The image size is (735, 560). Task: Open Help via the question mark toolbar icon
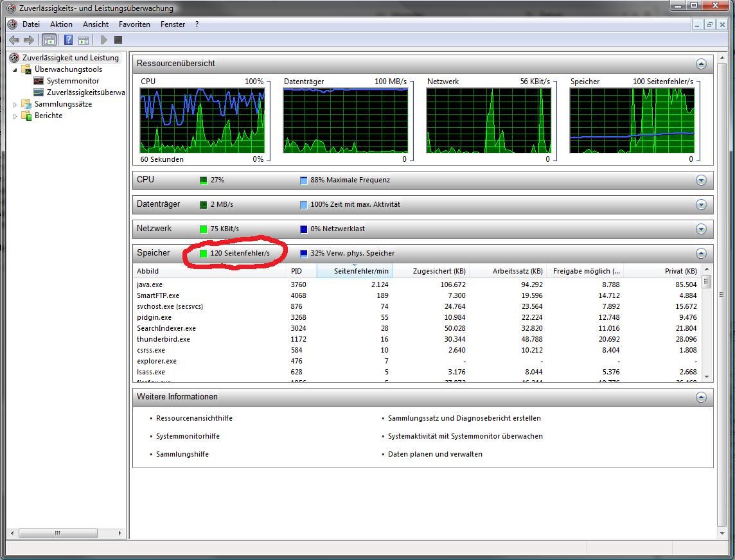[69, 40]
